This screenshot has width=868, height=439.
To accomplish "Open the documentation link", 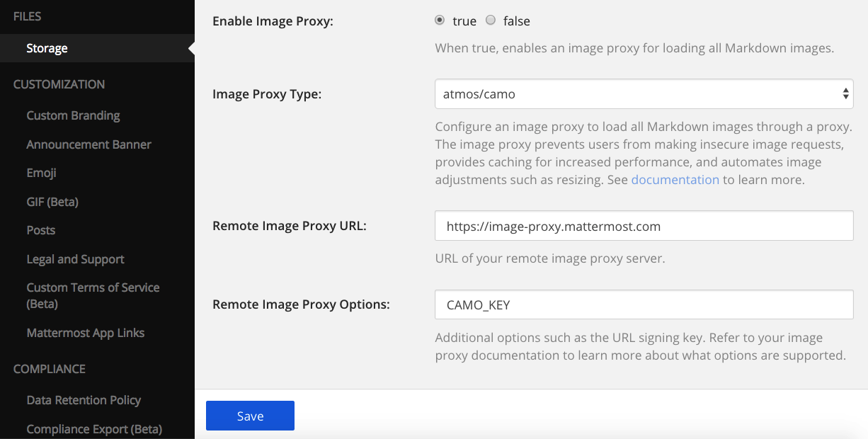I will pyautogui.click(x=675, y=179).
